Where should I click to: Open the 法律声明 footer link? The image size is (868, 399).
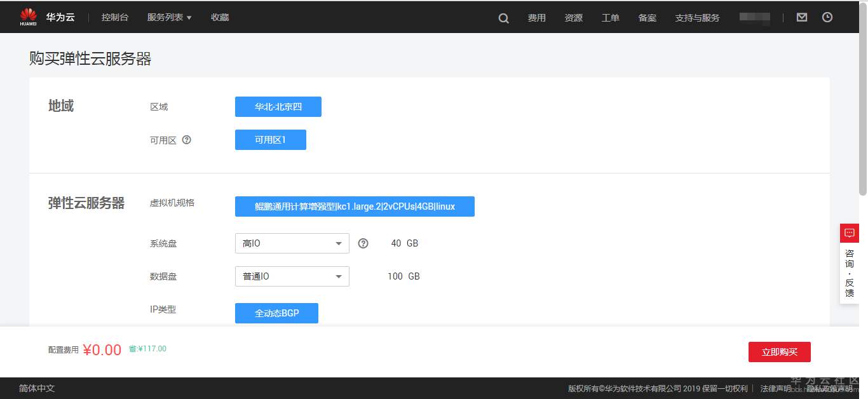click(776, 388)
